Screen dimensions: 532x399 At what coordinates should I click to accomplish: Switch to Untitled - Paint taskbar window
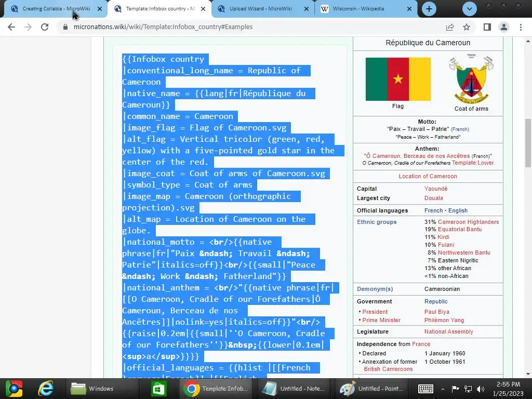coord(372,389)
